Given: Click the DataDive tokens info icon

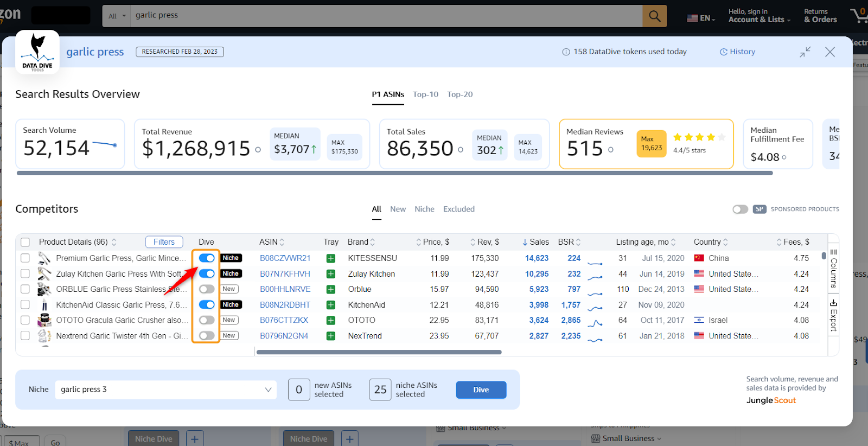Looking at the screenshot, I should click(566, 52).
